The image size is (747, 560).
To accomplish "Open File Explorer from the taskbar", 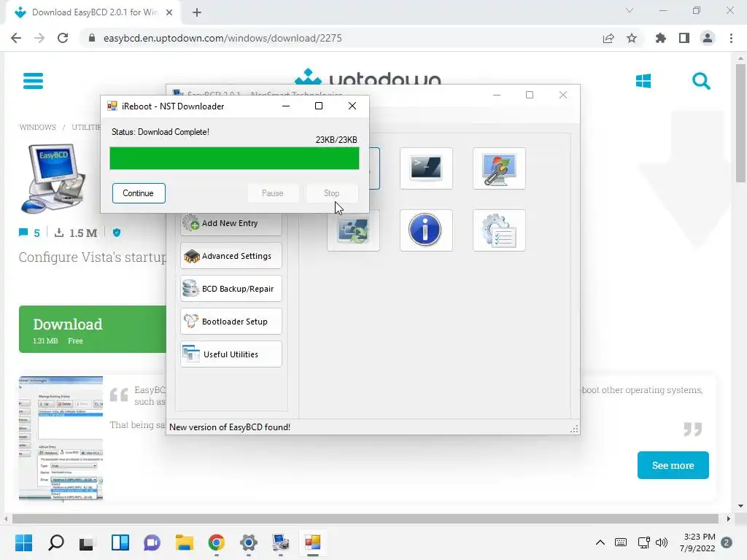I will coord(185,542).
